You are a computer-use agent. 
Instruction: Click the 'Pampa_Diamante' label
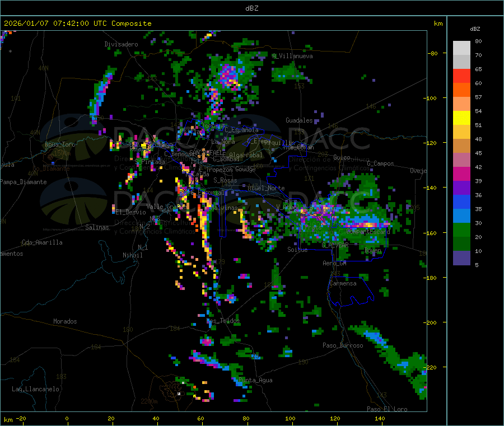(x=24, y=182)
